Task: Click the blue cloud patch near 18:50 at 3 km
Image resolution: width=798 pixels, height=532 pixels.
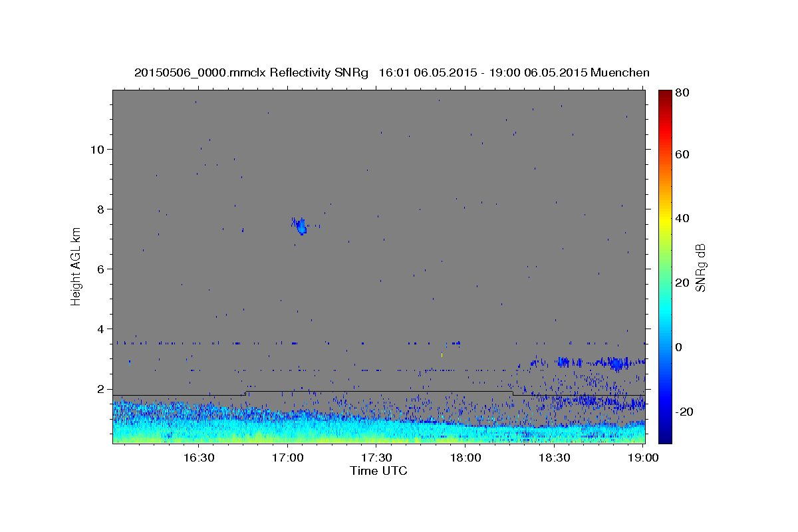Action: pyautogui.click(x=617, y=363)
